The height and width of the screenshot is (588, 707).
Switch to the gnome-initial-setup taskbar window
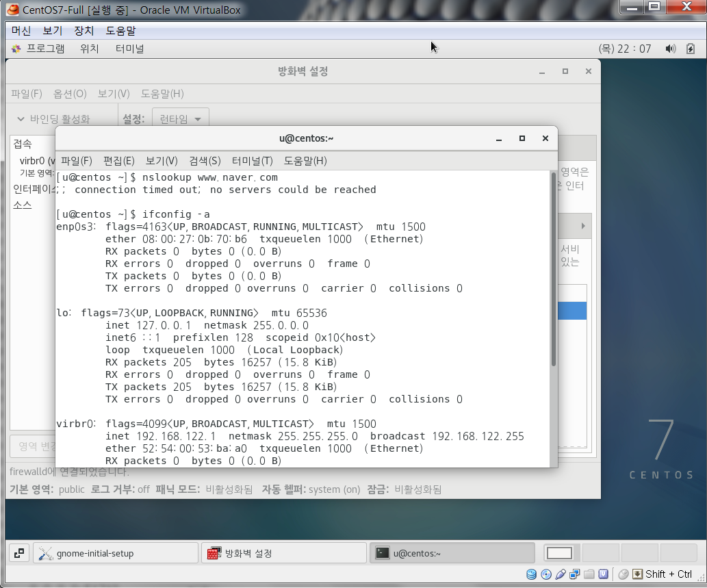(x=116, y=553)
